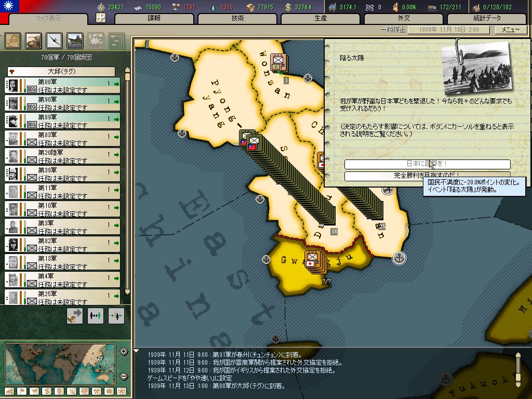The height and width of the screenshot is (399, 532).
Task: Click the manpower value 3174.1
Action: (x=348, y=7)
